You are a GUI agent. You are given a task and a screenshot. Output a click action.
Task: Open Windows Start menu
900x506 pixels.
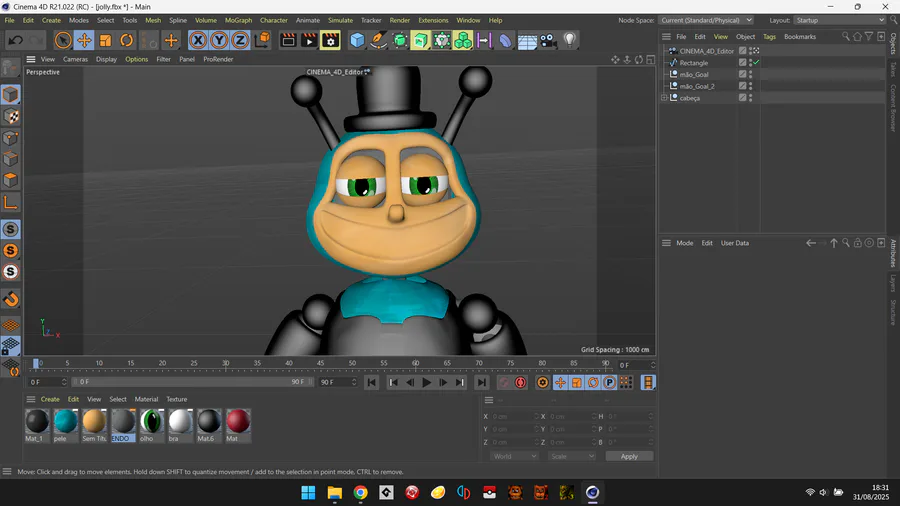pos(308,493)
